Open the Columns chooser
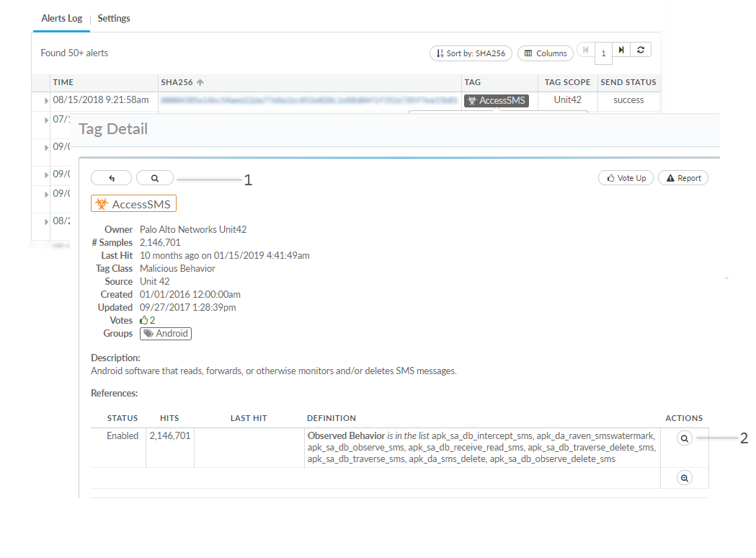The image size is (756, 558). [x=546, y=53]
